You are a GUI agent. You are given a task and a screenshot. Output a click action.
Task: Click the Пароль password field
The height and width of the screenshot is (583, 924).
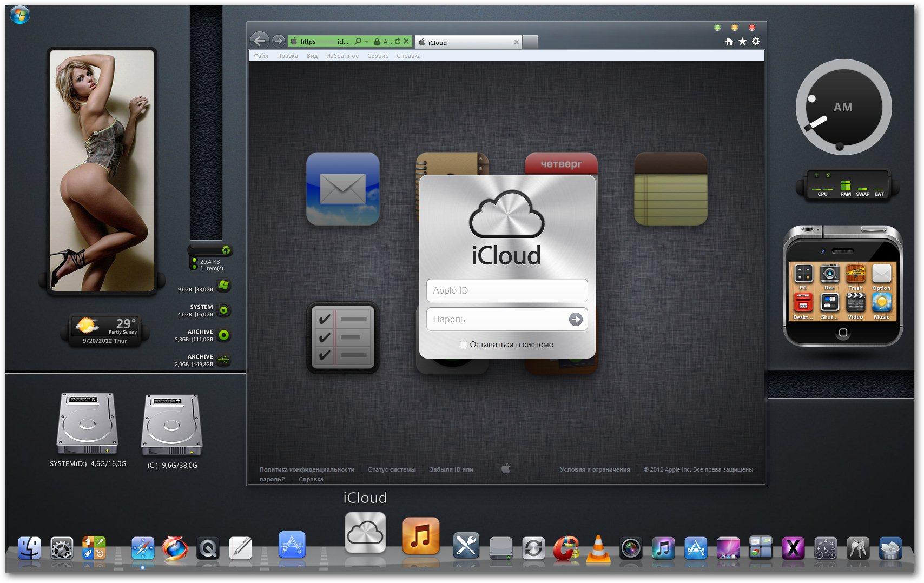pyautogui.click(x=507, y=319)
